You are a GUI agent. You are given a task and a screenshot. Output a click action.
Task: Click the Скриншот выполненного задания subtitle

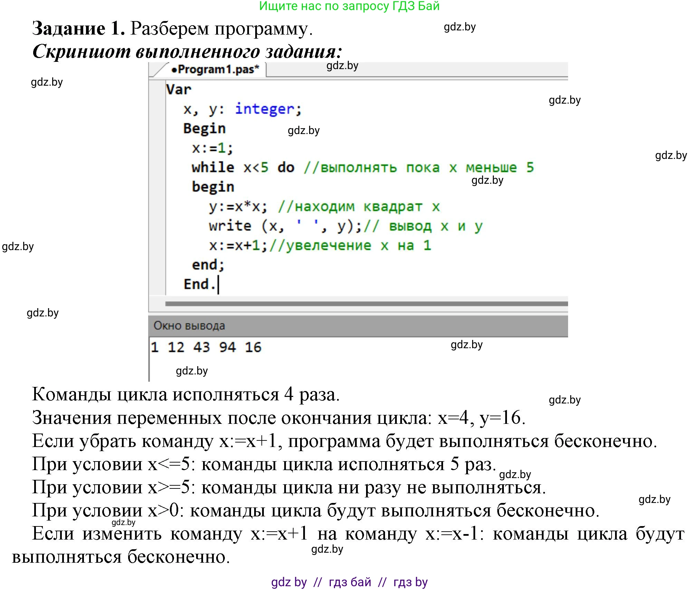pos(187,51)
